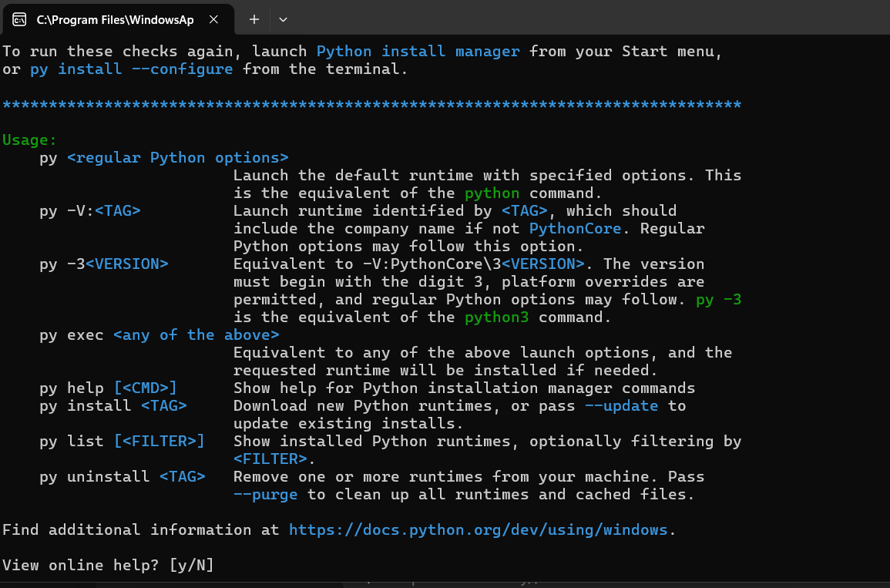Screen dimensions: 890x588
Task: Click the '<regular Python options>' placeholder
Action: [x=177, y=158]
